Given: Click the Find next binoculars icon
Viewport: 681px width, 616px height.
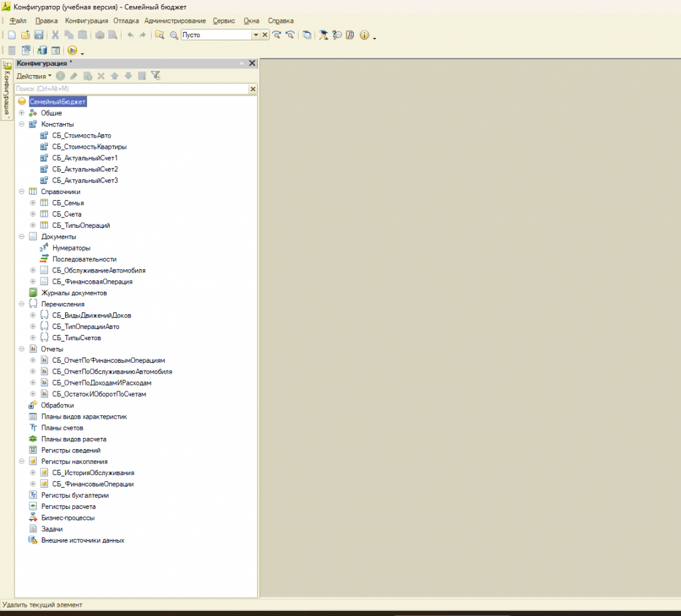Looking at the screenshot, I should [277, 35].
